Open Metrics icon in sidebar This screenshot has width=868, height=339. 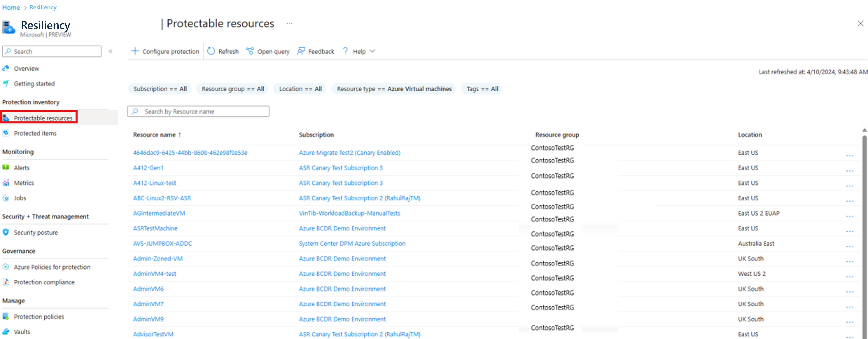click(x=6, y=183)
